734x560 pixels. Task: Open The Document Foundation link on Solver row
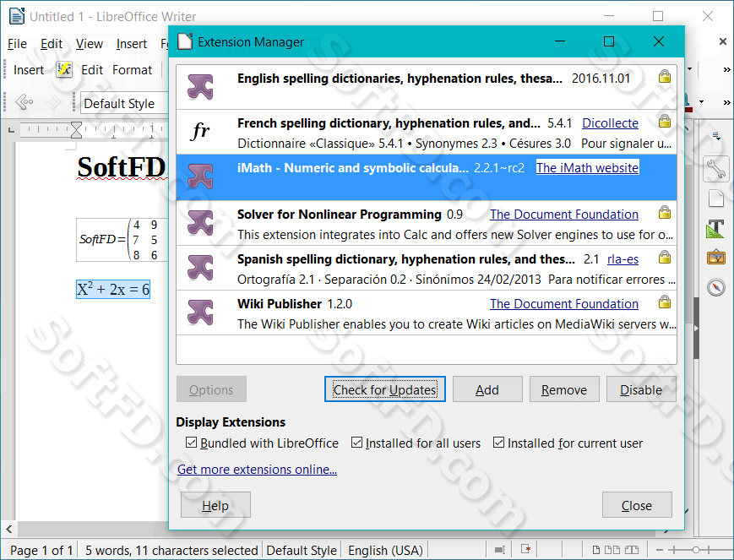click(x=564, y=215)
